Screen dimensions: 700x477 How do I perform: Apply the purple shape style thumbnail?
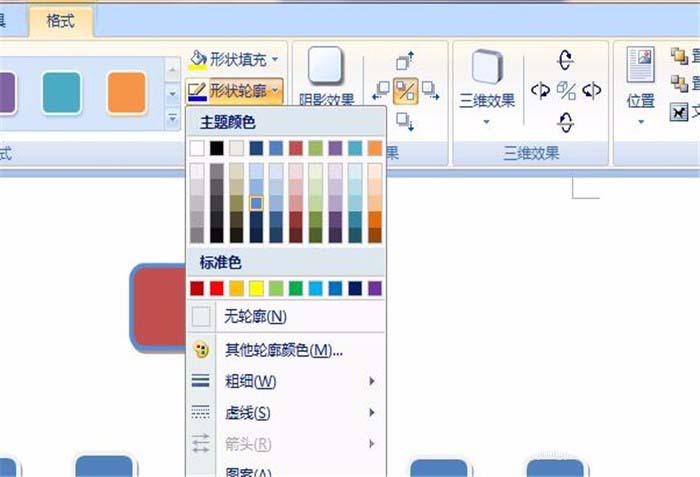(x=7, y=93)
